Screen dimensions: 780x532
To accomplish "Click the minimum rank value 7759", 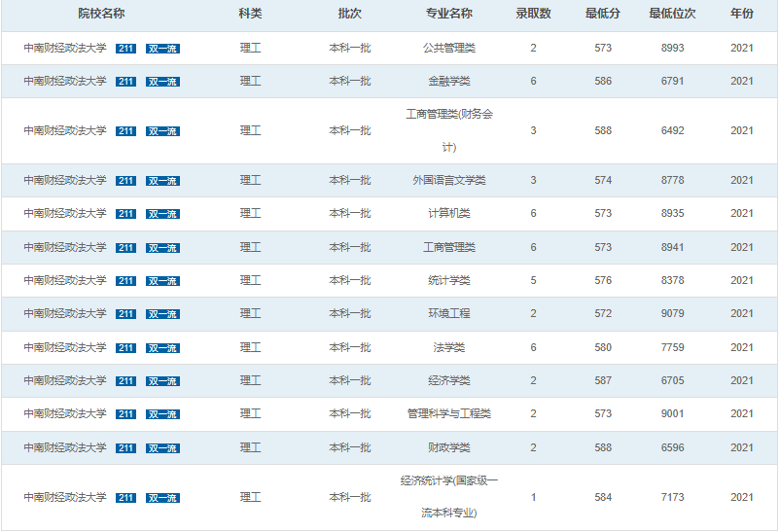I will [673, 347].
